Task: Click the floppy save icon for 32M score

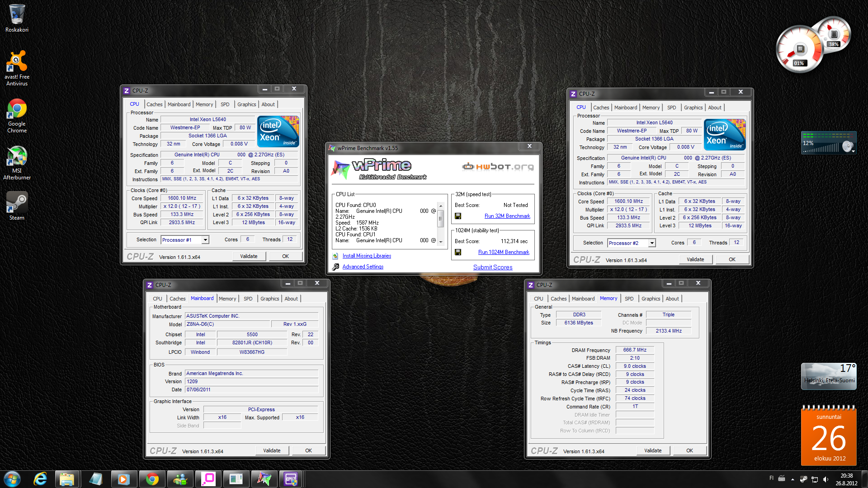Action: [458, 216]
